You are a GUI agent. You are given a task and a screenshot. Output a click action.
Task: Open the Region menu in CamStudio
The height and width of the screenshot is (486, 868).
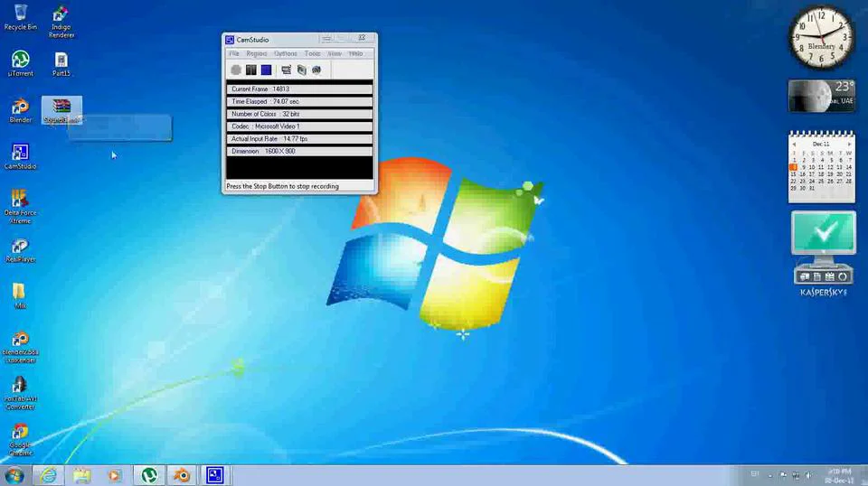point(256,53)
